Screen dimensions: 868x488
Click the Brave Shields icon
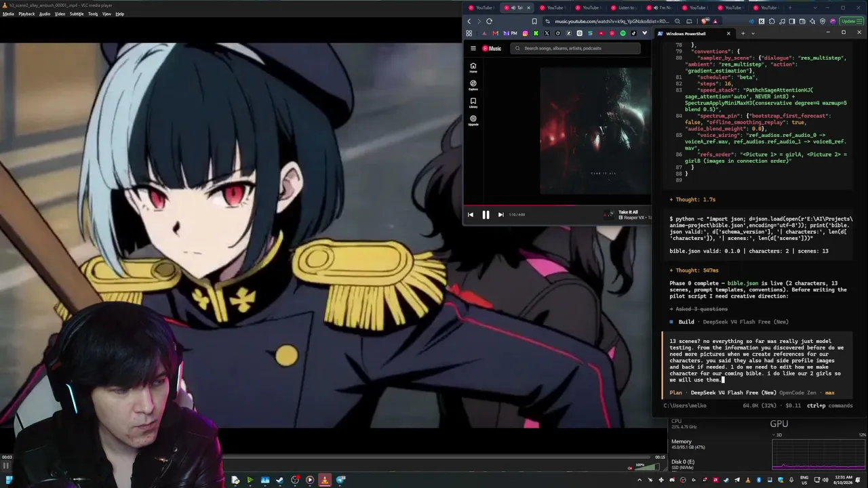705,21
